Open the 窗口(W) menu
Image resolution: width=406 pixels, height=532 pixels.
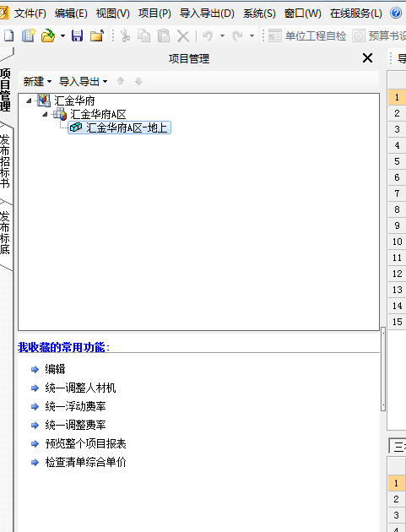(x=302, y=14)
